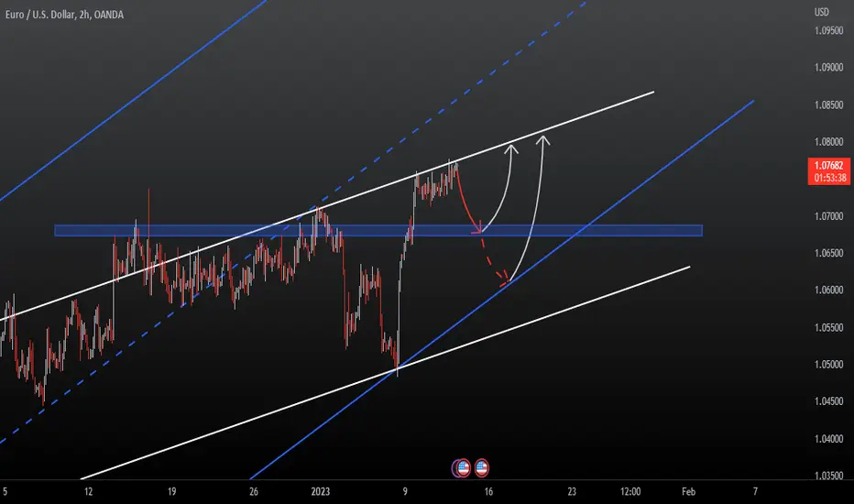854x504 pixels.
Task: Click the 2023 year label on time axis
Action: coord(321,491)
